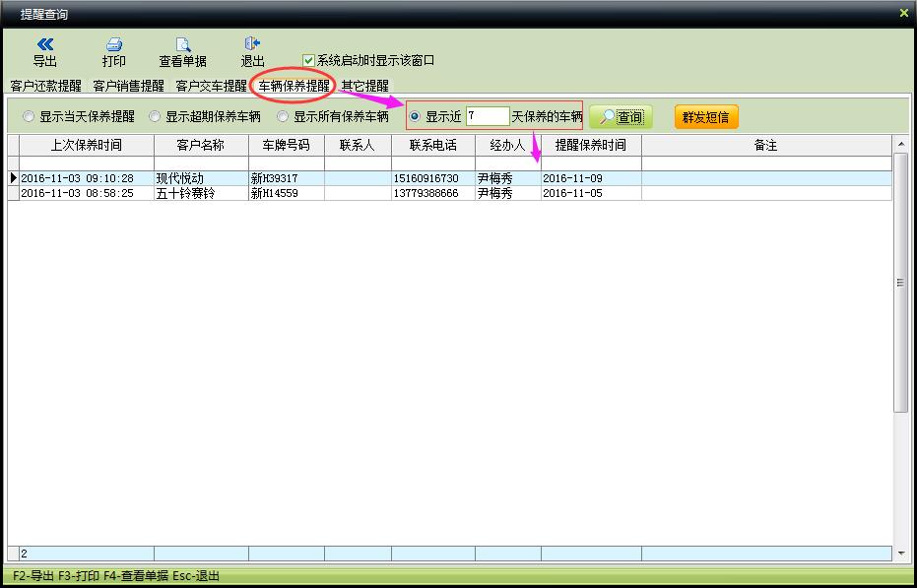Click the 群发短信 button

point(706,117)
